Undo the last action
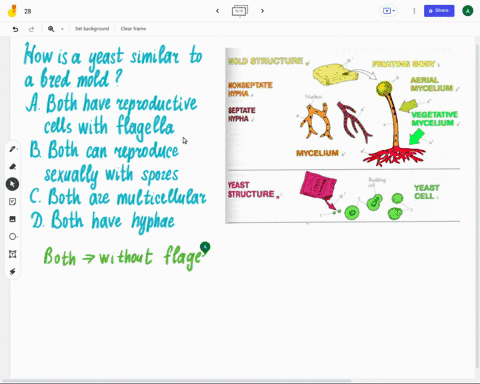This screenshot has width=480, height=384. (15, 29)
